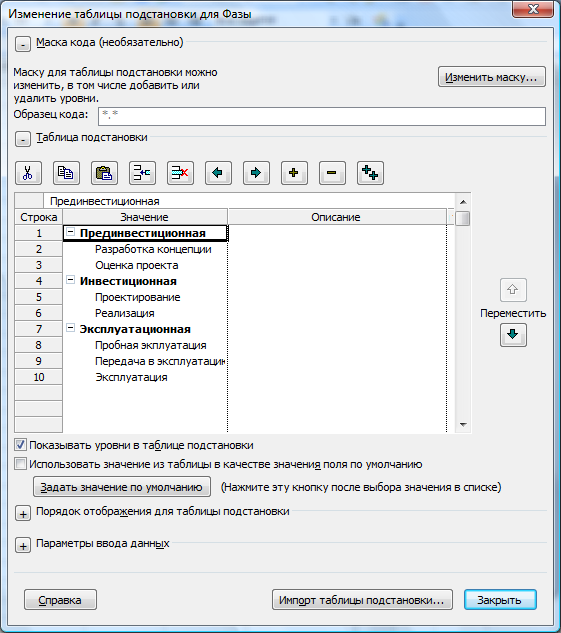Click the single plus show-subvalues icon
The width and height of the screenshot is (561, 633).
(294, 173)
